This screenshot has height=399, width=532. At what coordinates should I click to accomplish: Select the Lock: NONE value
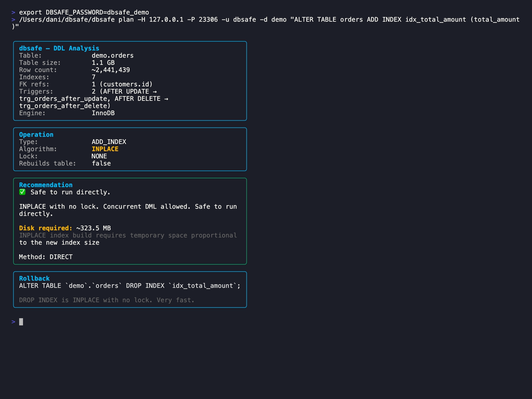[x=99, y=156]
